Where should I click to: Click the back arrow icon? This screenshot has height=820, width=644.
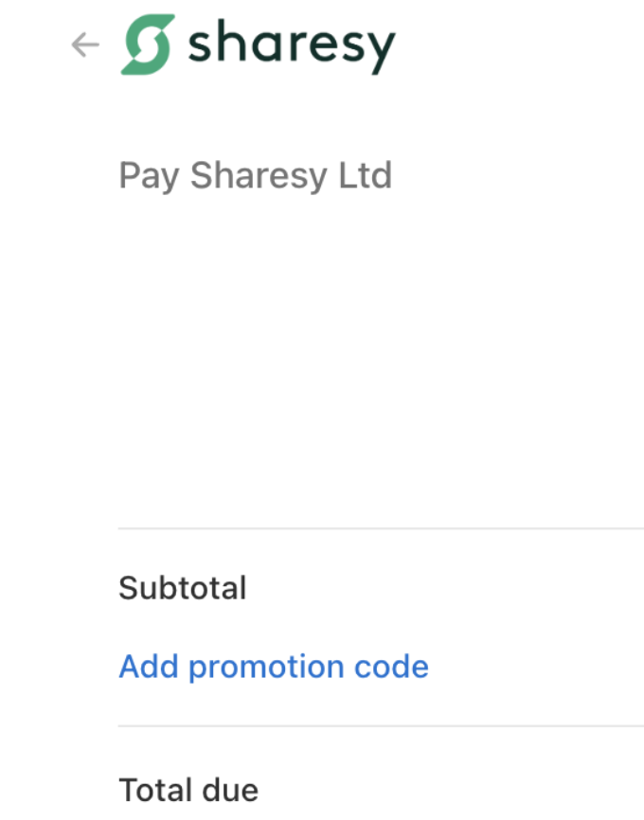[x=85, y=45]
